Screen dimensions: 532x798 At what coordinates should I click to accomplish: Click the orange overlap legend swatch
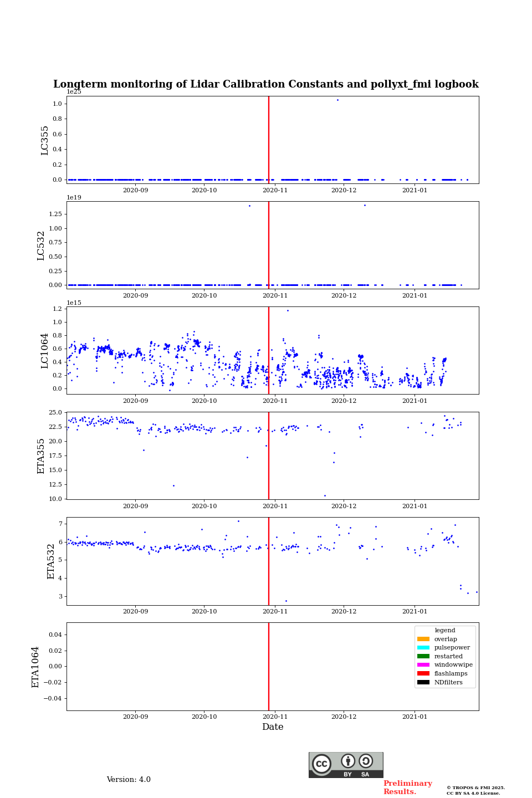click(x=423, y=639)
